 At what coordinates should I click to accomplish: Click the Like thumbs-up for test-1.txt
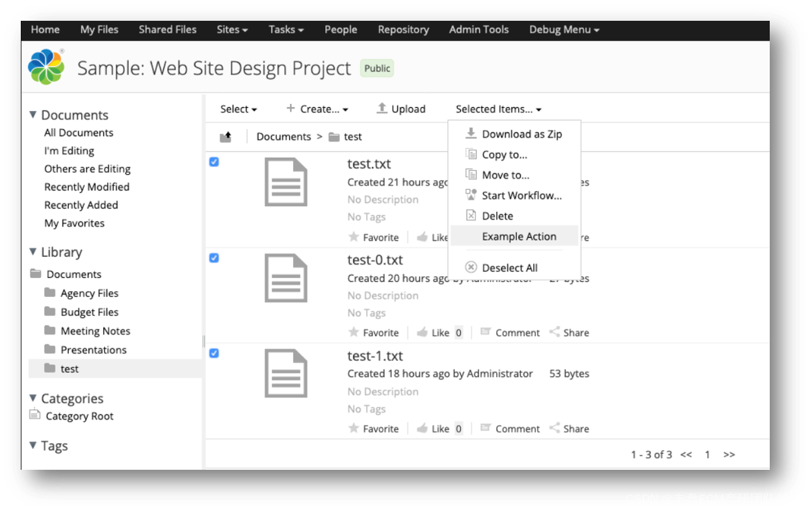(x=422, y=428)
